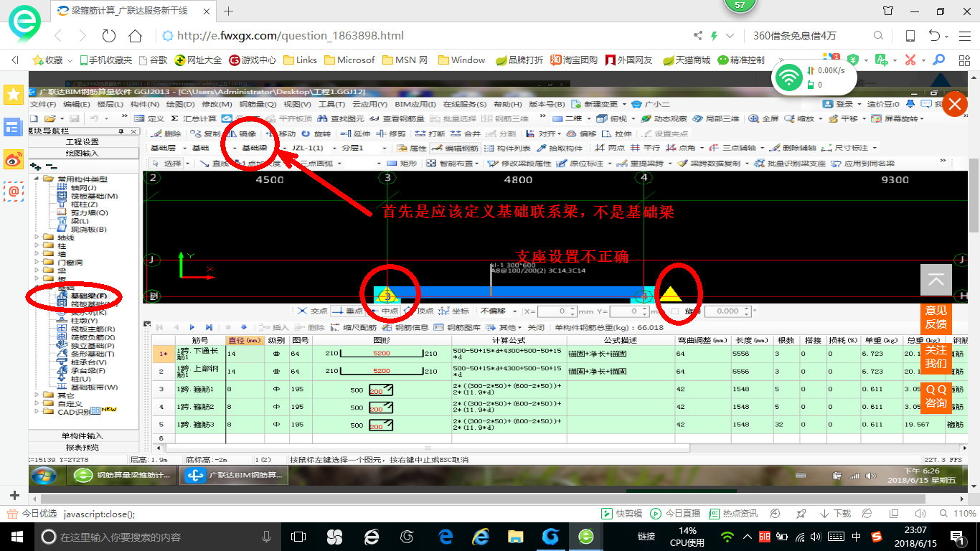Open the 钢筋量(Q) menu
This screenshot has height=551, width=980.
coord(258,104)
